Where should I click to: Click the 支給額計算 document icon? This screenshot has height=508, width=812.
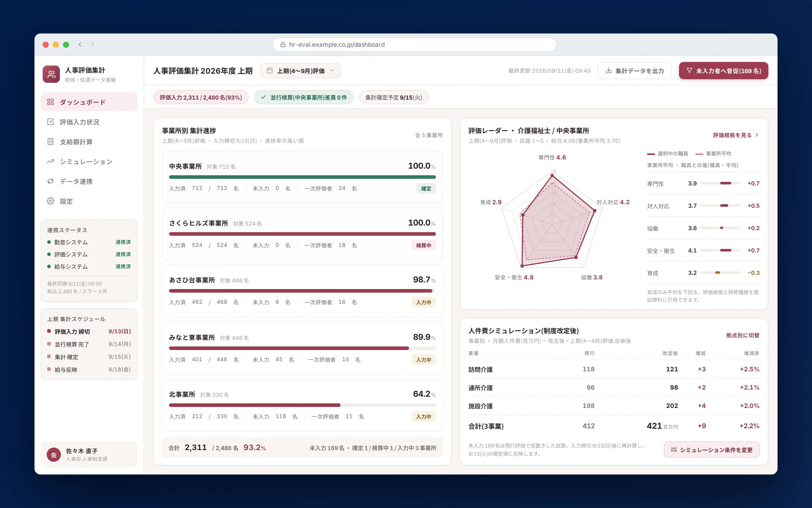click(x=50, y=141)
